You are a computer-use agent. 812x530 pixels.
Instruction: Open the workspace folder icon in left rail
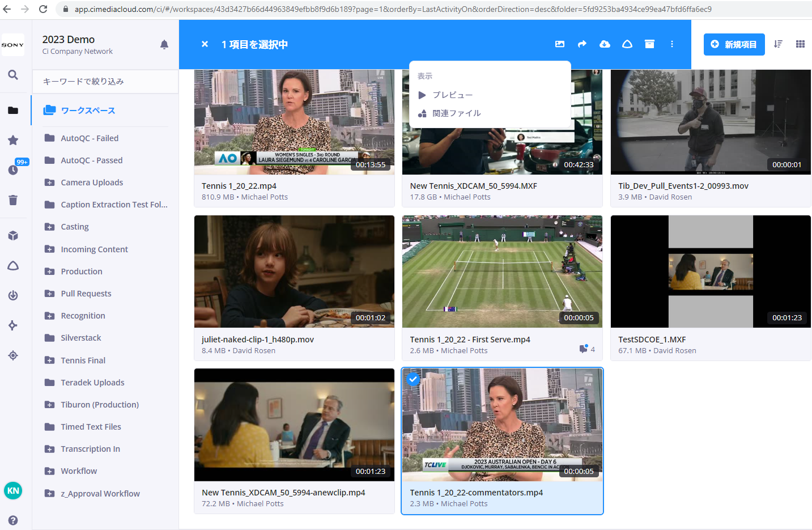coord(13,110)
